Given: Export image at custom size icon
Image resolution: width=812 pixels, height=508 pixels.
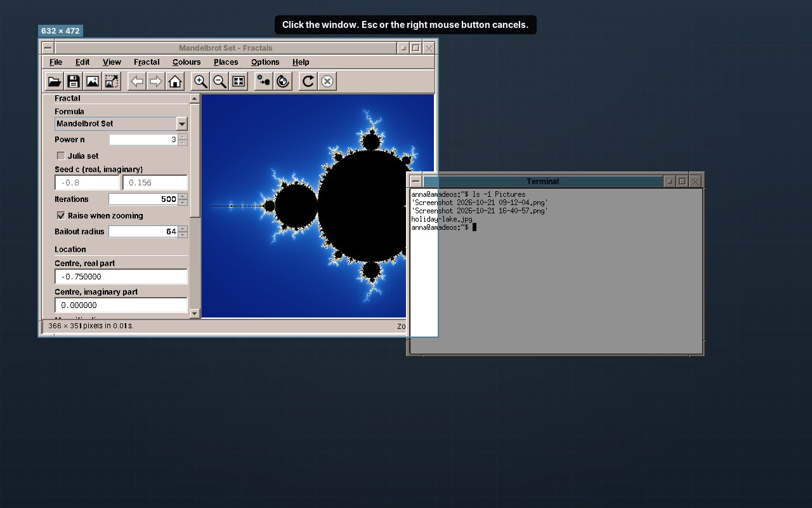Looking at the screenshot, I should tap(112, 81).
